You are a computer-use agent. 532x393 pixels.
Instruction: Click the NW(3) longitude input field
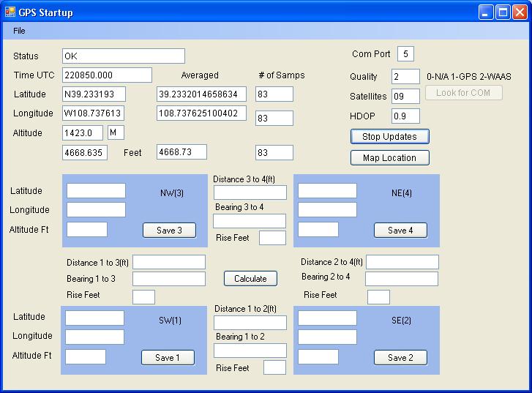pyautogui.click(x=96, y=209)
